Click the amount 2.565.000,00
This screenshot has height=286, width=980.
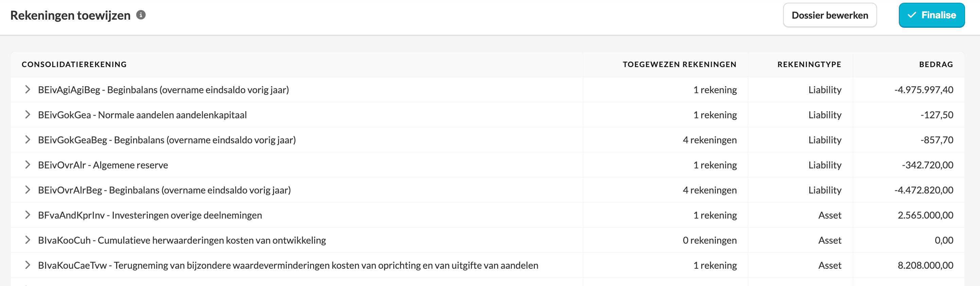point(925,216)
